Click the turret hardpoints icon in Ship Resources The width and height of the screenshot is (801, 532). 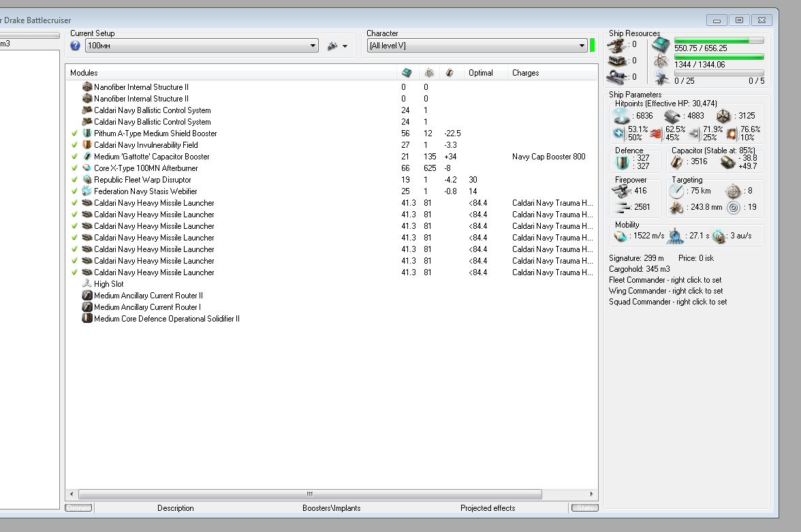(x=616, y=45)
